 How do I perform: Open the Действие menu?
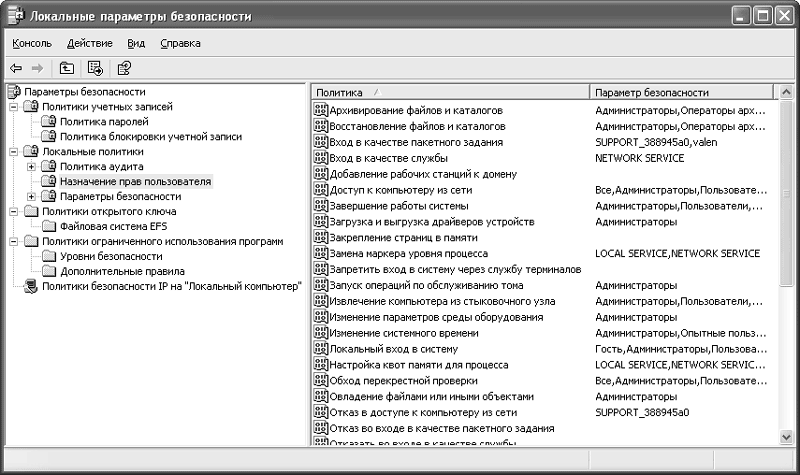(90, 43)
